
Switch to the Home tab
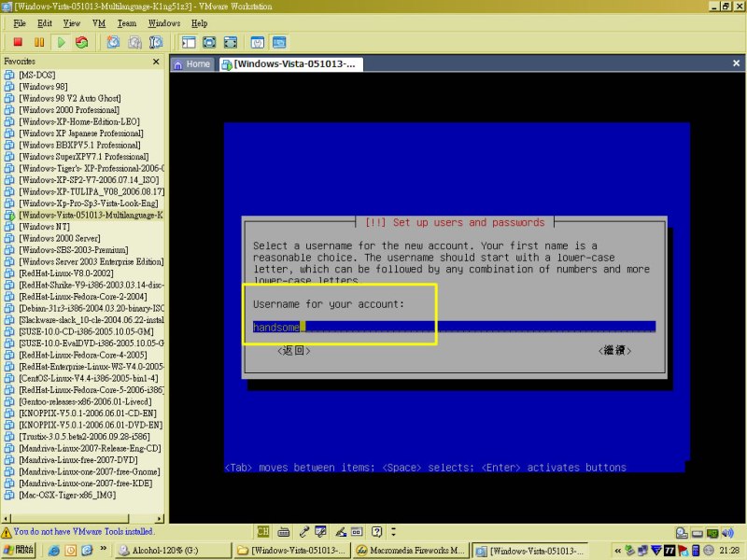point(193,63)
